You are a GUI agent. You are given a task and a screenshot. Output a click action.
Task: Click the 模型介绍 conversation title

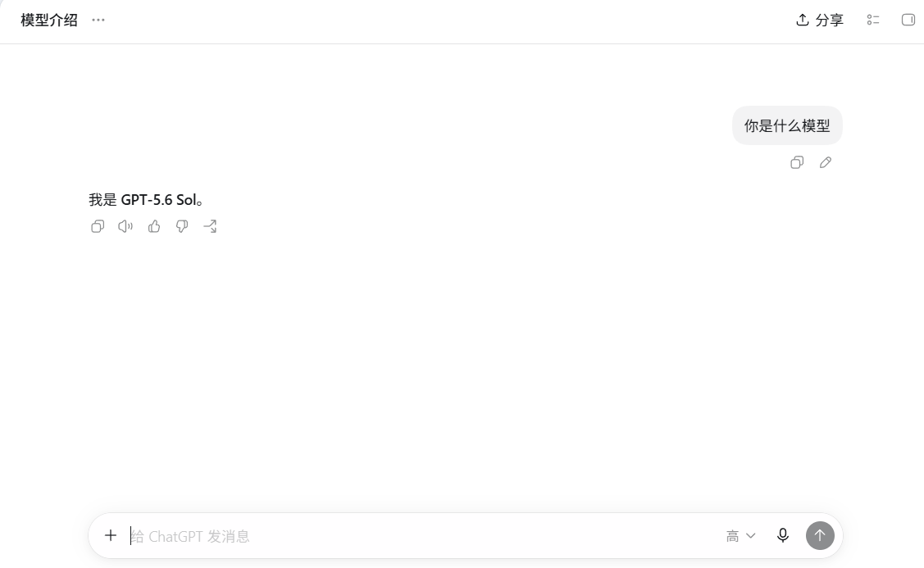[49, 20]
